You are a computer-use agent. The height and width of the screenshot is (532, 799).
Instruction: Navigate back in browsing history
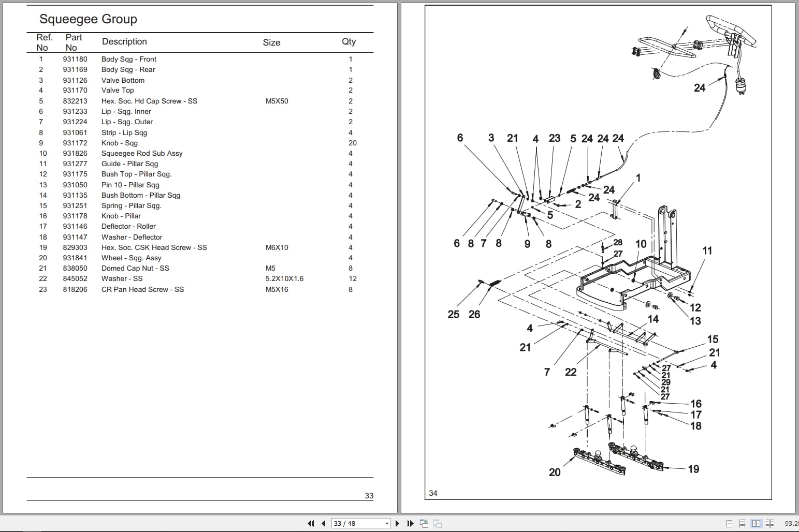pos(424,523)
